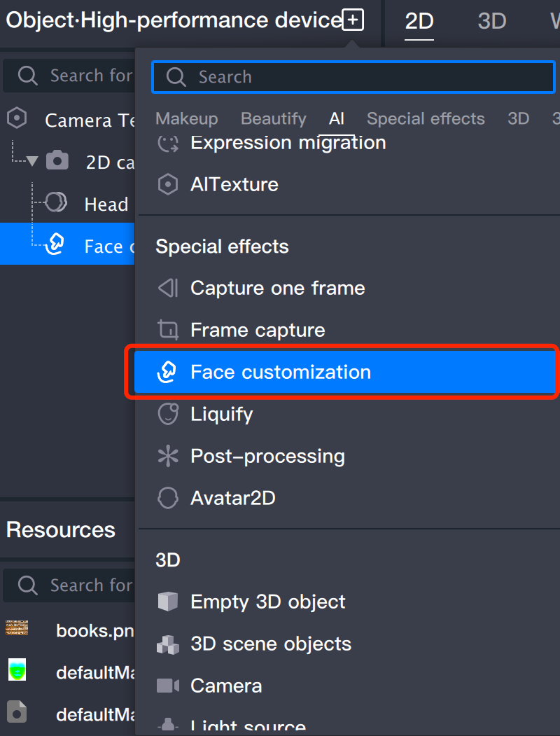Choose Post-processing from Special effects

267,456
